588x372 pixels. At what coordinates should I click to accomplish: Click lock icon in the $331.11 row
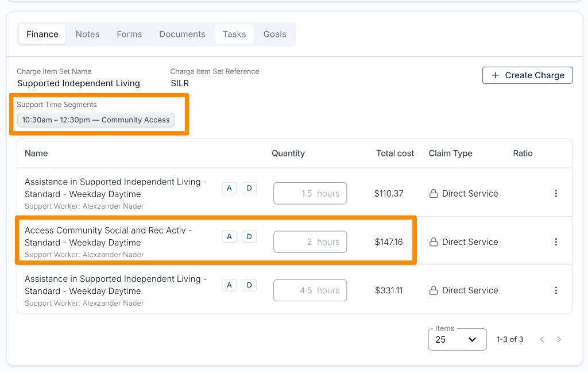[x=434, y=290]
